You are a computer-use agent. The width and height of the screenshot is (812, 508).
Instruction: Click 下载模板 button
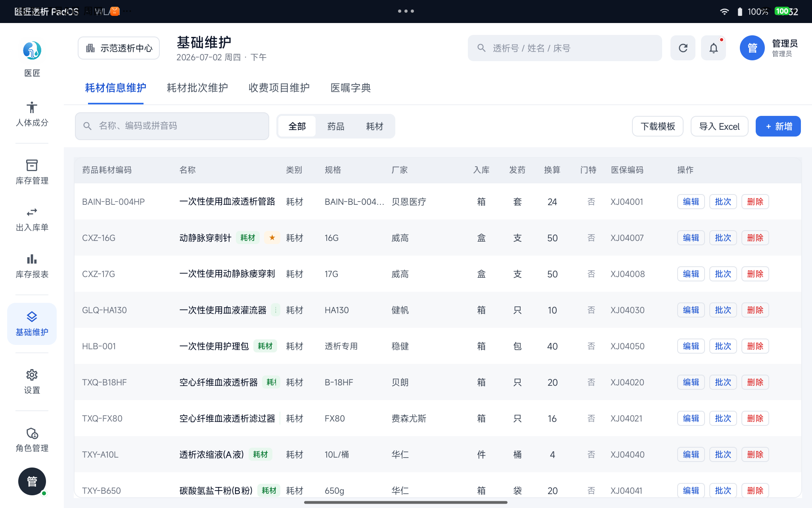(x=657, y=126)
